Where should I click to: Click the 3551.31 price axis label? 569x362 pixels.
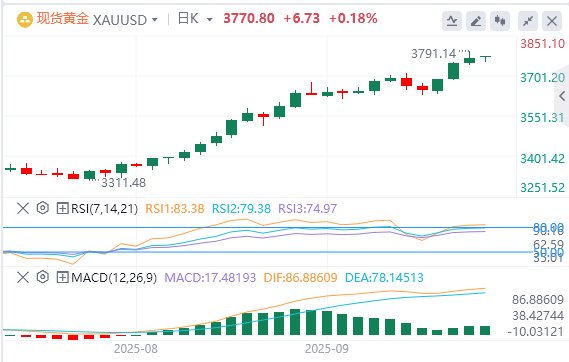543,118
